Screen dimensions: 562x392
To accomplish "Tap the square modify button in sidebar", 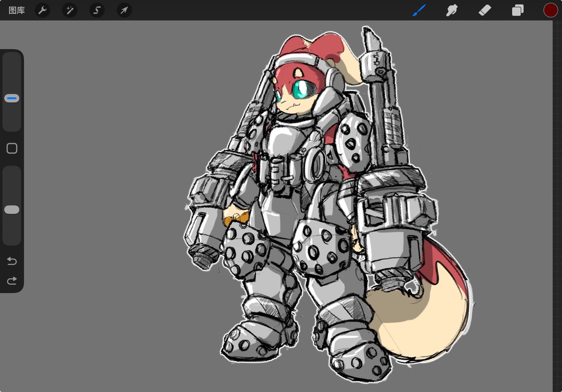I will coord(12,149).
